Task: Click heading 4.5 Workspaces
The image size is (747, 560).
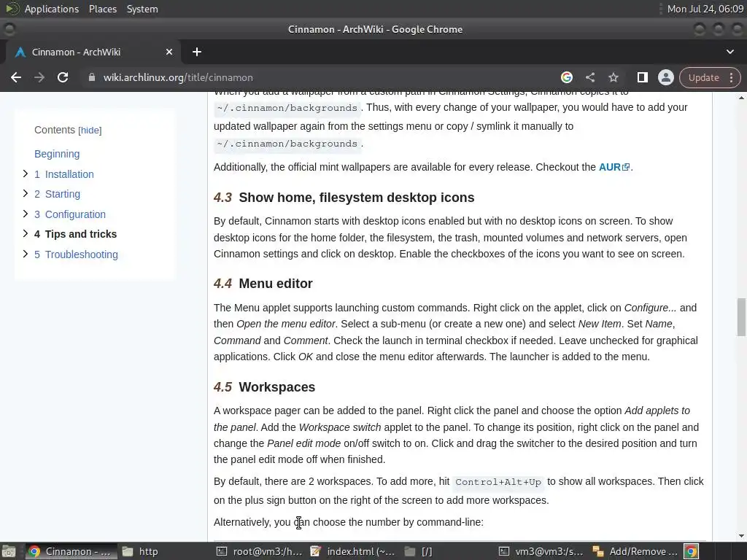Action: click(264, 387)
